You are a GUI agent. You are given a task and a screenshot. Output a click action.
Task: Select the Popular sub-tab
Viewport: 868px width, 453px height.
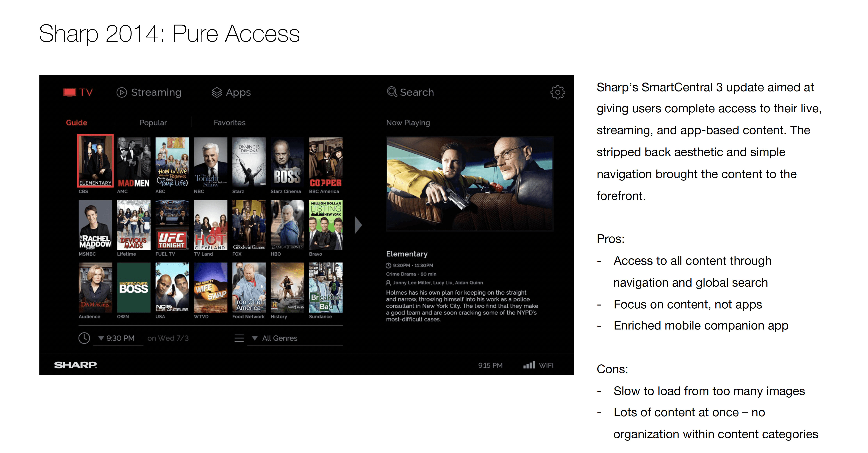pos(153,123)
